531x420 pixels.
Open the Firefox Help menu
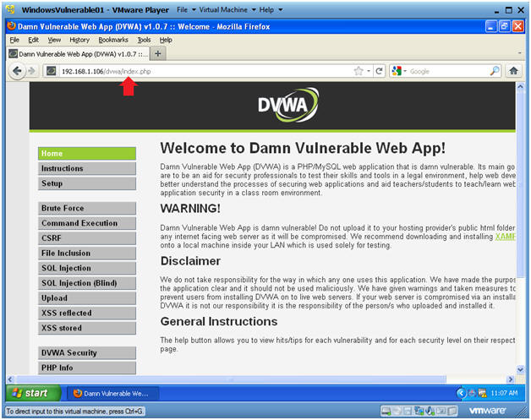tap(166, 40)
